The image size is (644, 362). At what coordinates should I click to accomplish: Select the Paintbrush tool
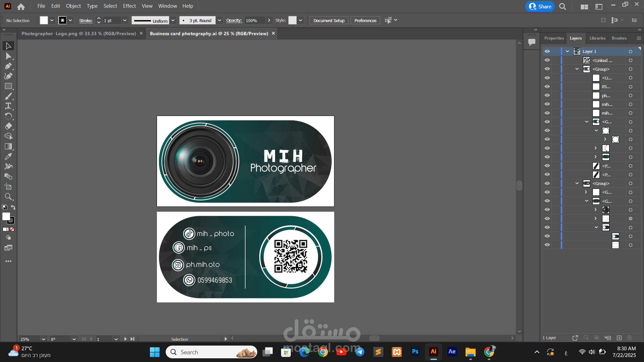(8, 96)
